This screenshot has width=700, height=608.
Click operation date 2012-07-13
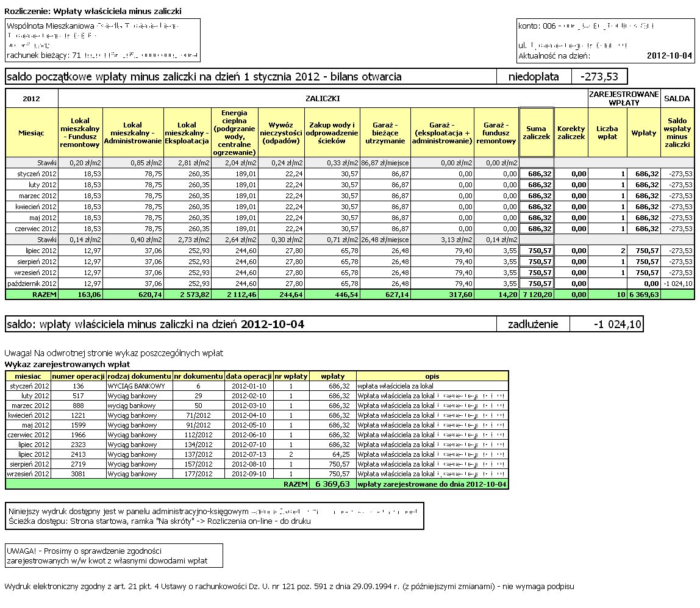pyautogui.click(x=249, y=454)
